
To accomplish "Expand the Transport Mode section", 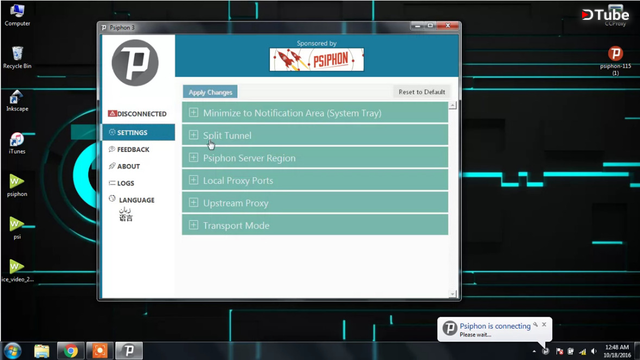I will pyautogui.click(x=315, y=225).
